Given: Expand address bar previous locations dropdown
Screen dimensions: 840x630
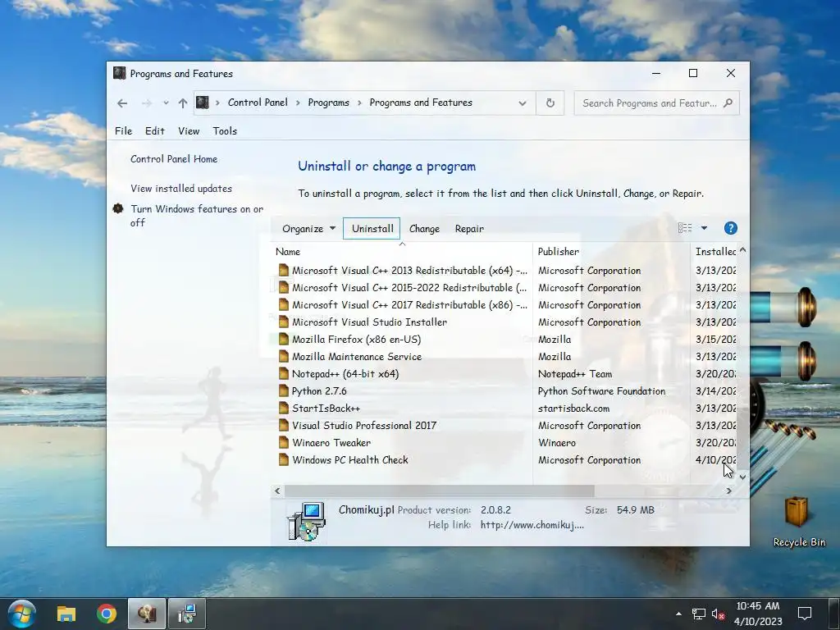Looking at the screenshot, I should 523,103.
